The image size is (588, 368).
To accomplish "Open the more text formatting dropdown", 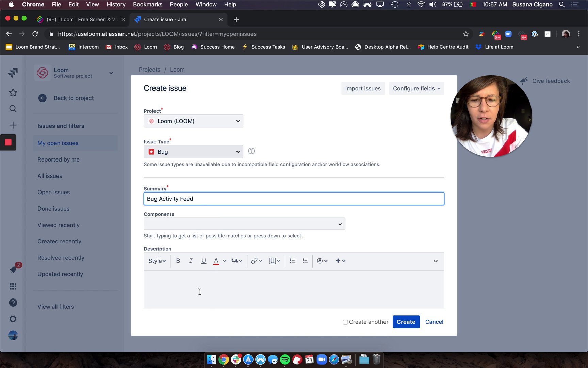I will coord(236,261).
